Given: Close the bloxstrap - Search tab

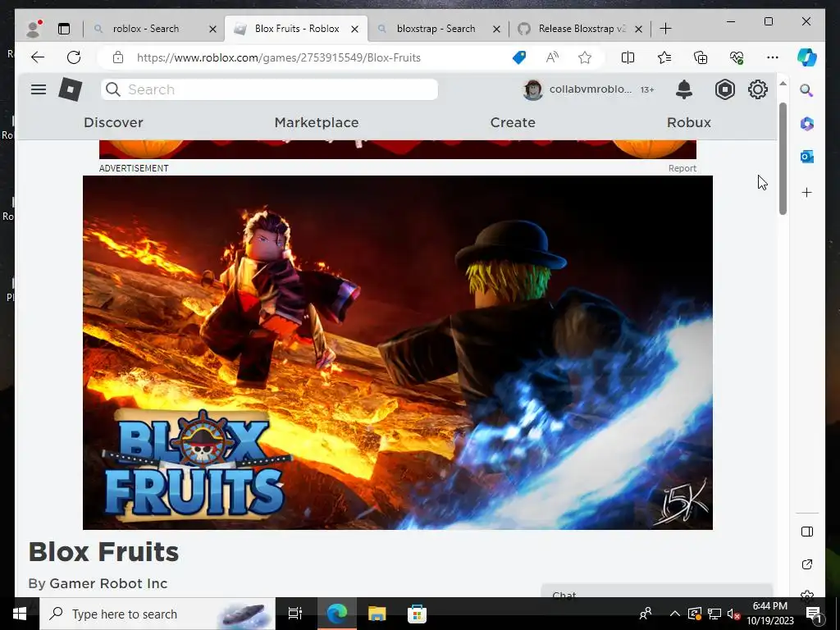Looking at the screenshot, I should (x=496, y=29).
